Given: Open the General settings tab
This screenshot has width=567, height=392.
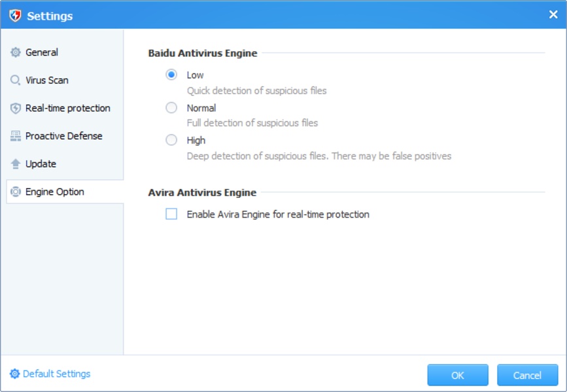Looking at the screenshot, I should coord(42,52).
